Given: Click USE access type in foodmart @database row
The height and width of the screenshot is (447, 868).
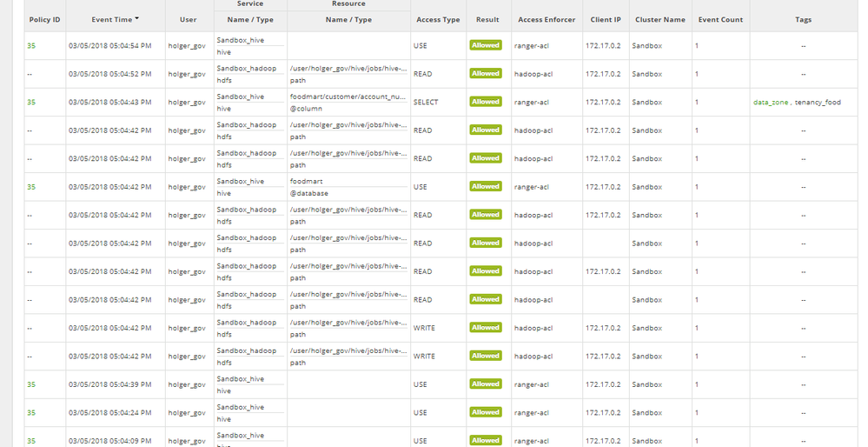Looking at the screenshot, I should 421,187.
